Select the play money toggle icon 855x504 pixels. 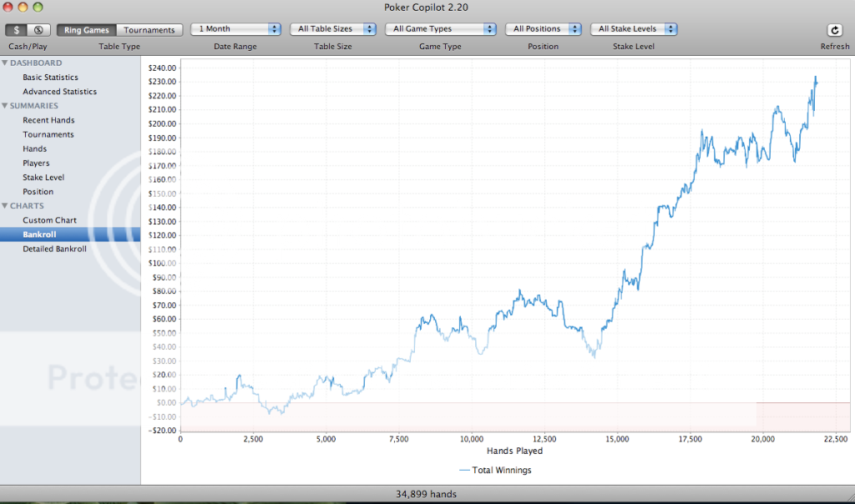38,30
